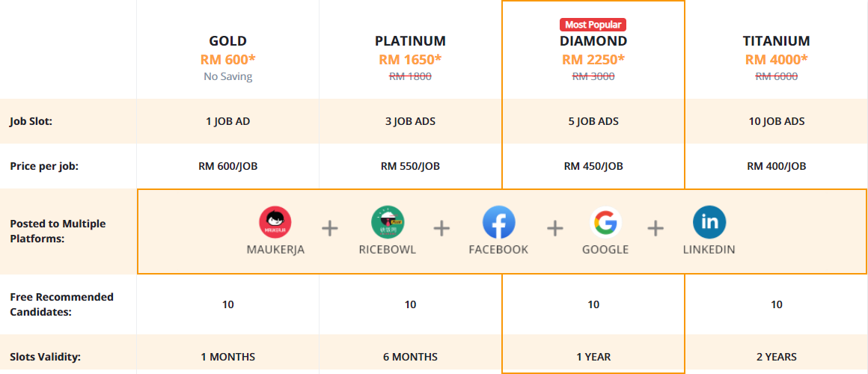Click the Slots Validity row label
Viewport: 868px width, 374px height.
[x=46, y=357]
